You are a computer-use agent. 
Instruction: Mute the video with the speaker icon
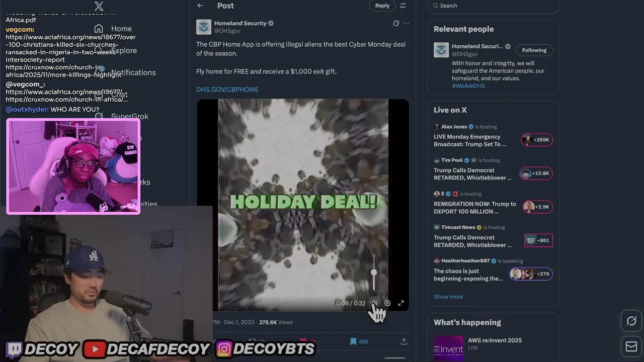(374, 303)
